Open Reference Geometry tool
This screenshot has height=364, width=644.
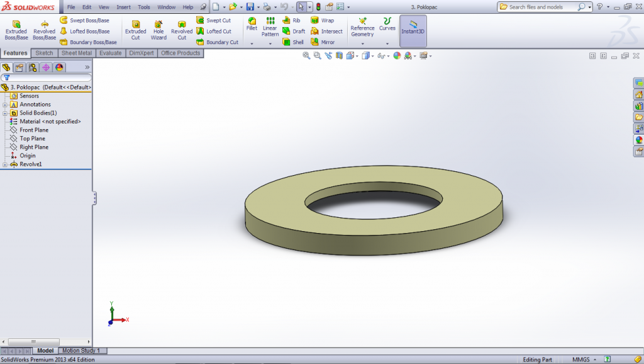pyautogui.click(x=362, y=26)
